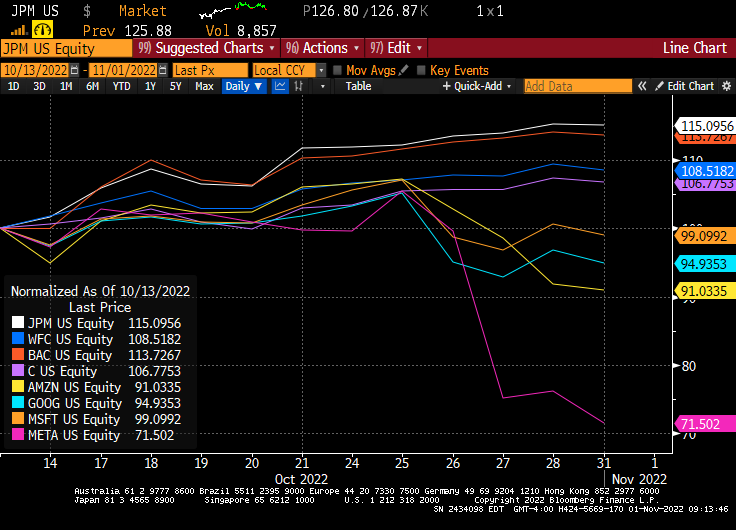
Task: Click the Last Px field
Action: click(x=210, y=70)
